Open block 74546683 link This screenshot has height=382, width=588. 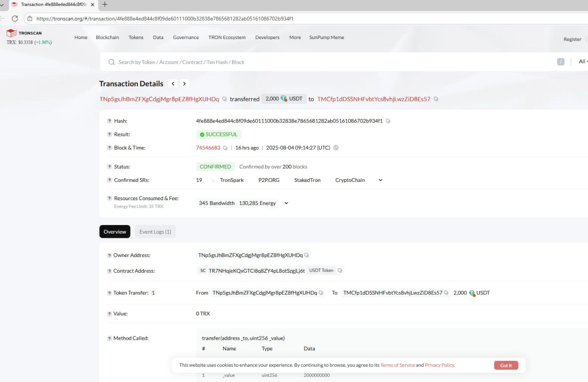point(208,148)
